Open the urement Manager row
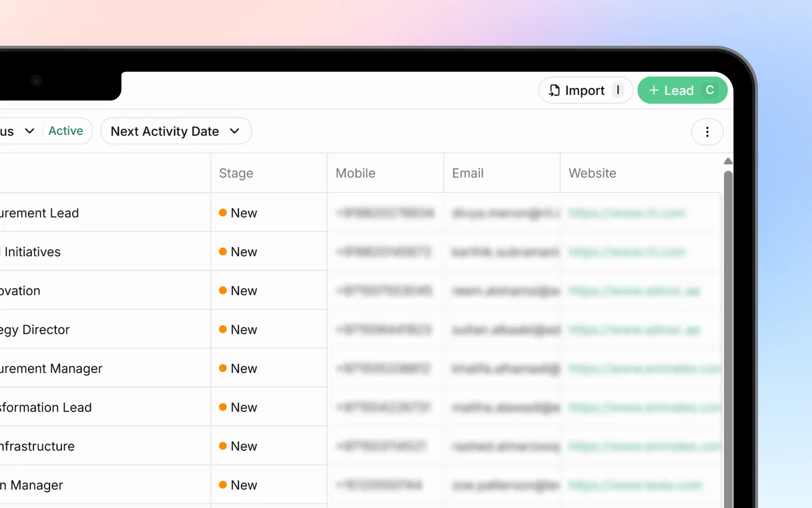812x508 pixels. (x=51, y=369)
